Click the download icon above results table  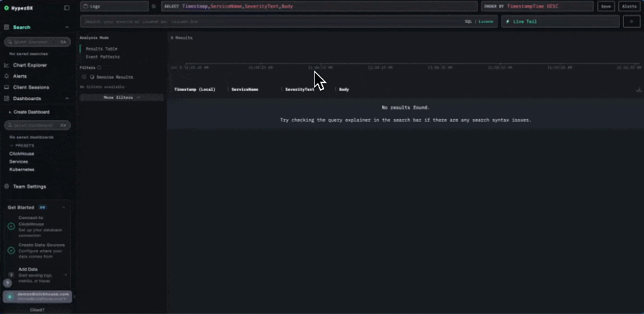point(638,90)
